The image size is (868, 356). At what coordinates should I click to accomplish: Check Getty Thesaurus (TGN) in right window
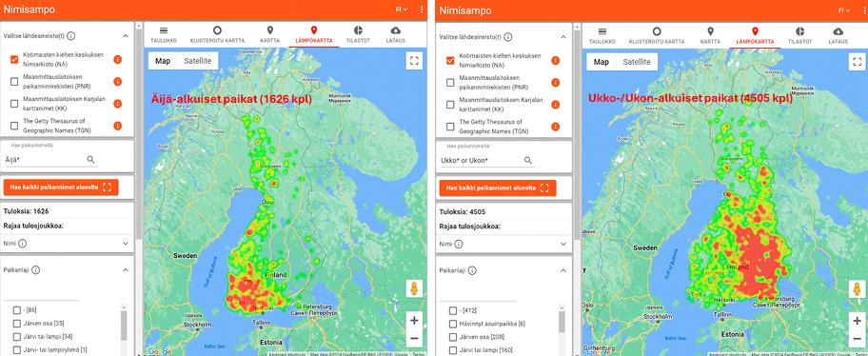point(450,127)
